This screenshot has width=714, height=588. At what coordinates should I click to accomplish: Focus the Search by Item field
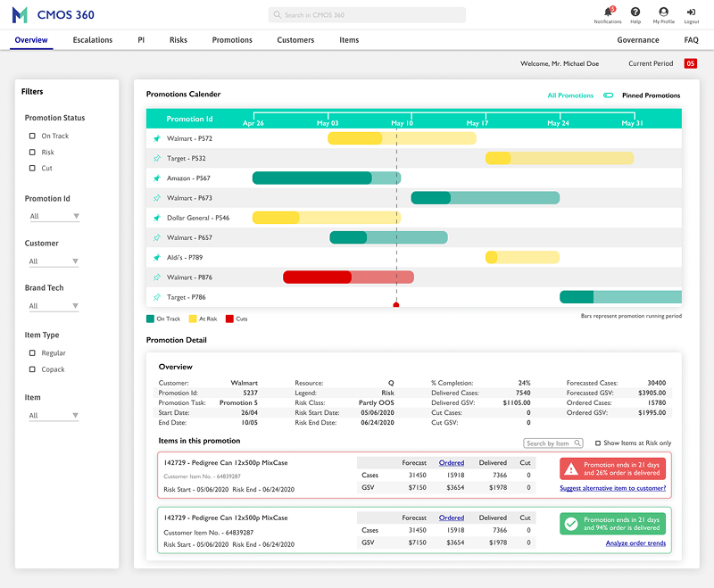coord(552,443)
